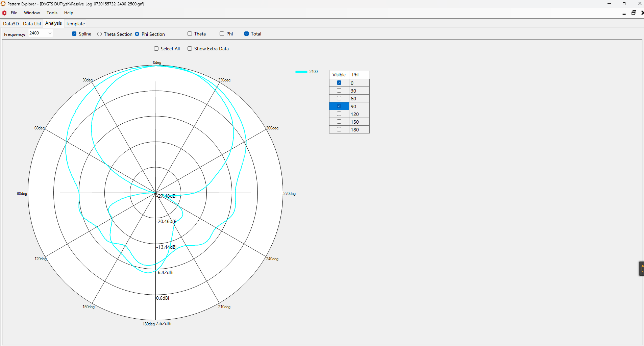The height and width of the screenshot is (346, 644).
Task: Click the red document icon beside File menu
Action: (x=4, y=13)
